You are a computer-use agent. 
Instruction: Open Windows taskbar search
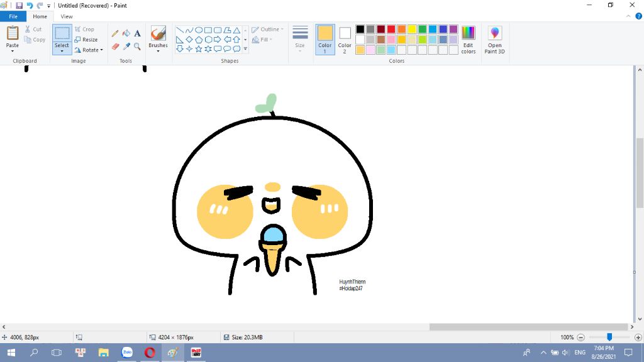pos(34,353)
